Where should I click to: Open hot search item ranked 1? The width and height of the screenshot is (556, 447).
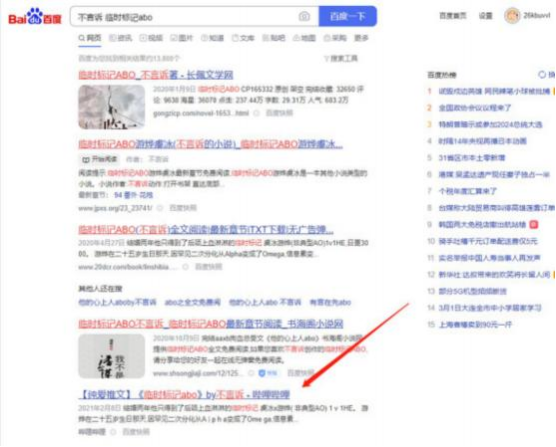pos(494,91)
